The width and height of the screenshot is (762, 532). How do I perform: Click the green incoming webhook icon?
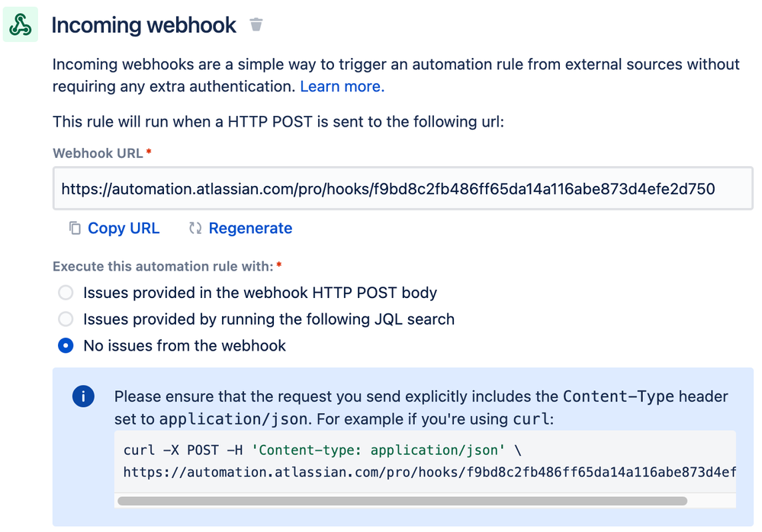click(20, 24)
